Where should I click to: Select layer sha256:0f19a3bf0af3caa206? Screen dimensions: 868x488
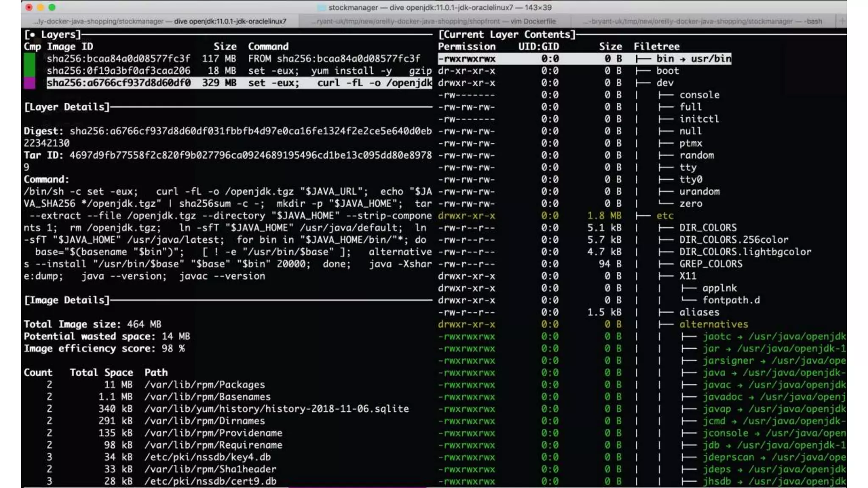[118, 71]
